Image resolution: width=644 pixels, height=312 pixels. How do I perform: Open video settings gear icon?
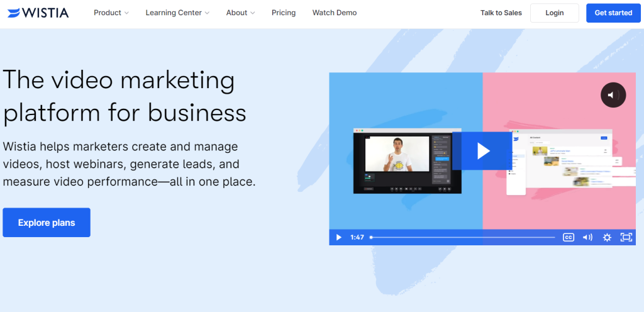click(607, 237)
